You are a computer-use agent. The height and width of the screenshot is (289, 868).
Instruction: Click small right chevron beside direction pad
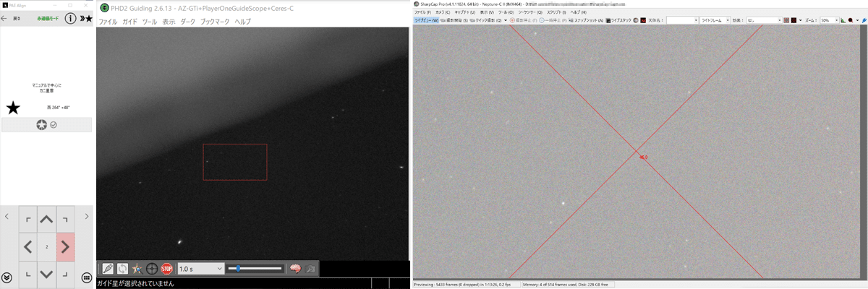click(x=86, y=216)
